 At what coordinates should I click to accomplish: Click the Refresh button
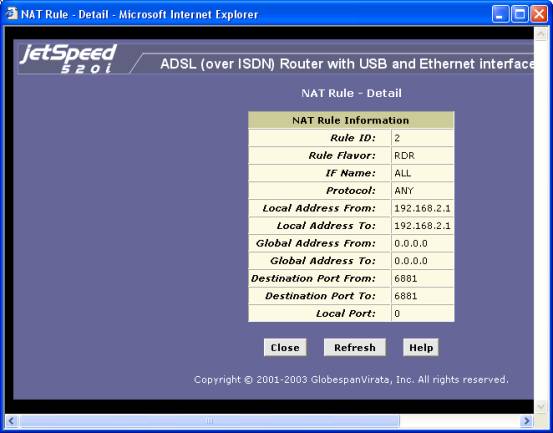pyautogui.click(x=354, y=348)
